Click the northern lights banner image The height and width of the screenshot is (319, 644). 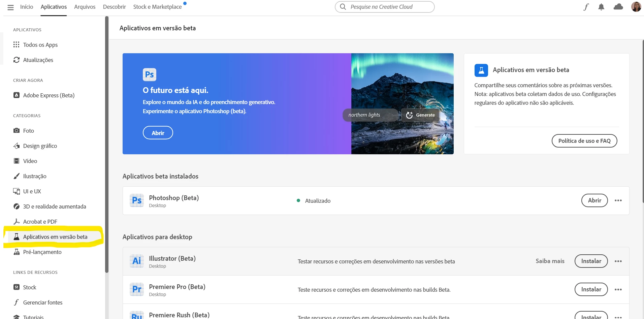pos(402,104)
